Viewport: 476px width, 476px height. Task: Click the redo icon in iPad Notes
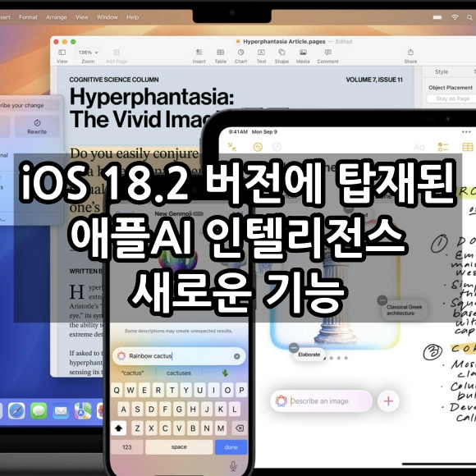(277, 147)
